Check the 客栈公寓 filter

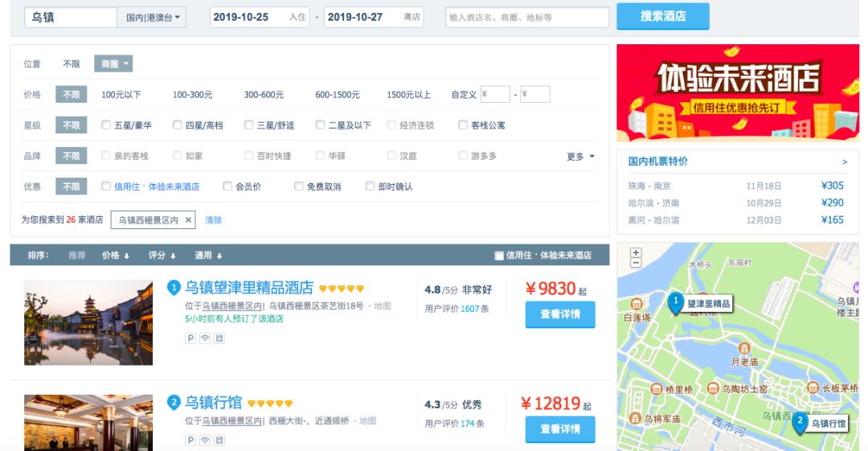463,125
